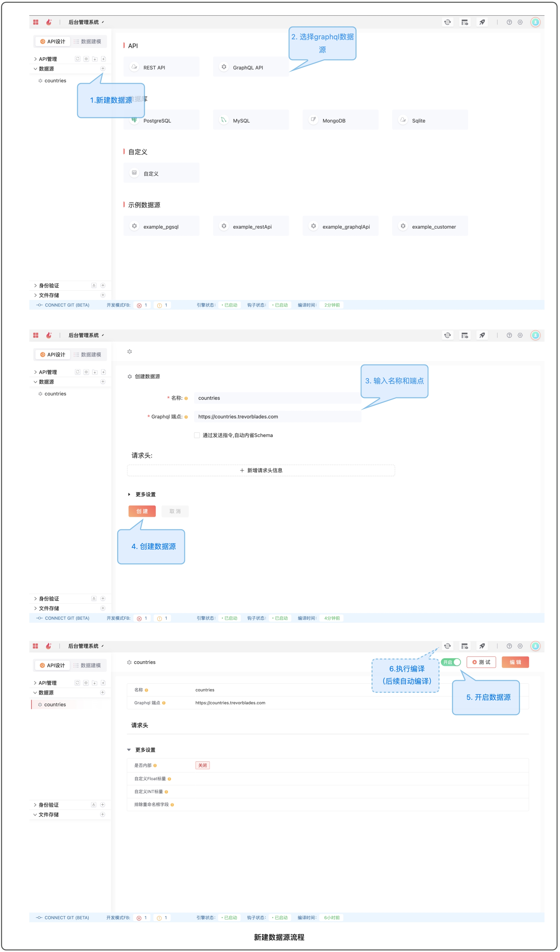560x952 pixels.
Task: Click the 测试 button
Action: [x=481, y=663]
